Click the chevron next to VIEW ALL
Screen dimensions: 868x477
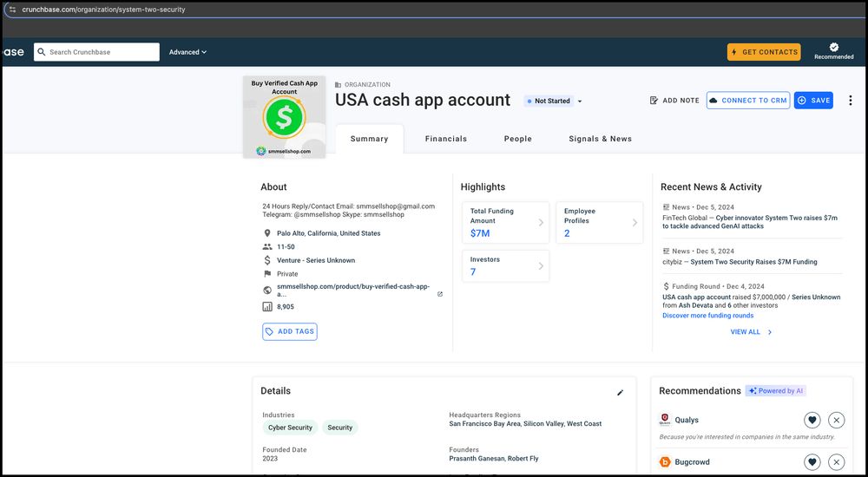coord(769,332)
